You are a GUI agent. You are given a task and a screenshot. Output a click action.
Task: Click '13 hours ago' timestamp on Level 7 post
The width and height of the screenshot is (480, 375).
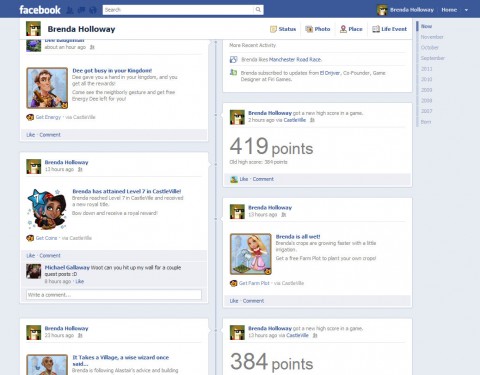tap(59, 169)
